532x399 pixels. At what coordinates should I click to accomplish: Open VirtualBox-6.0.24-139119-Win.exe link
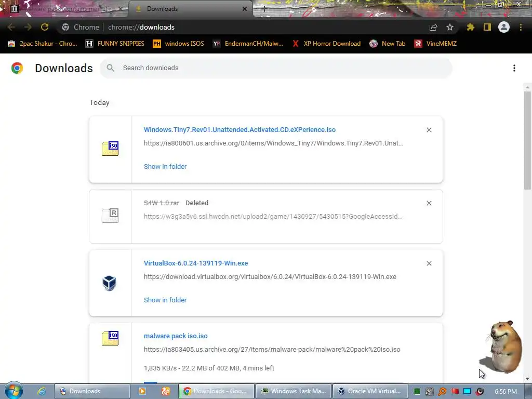click(196, 263)
